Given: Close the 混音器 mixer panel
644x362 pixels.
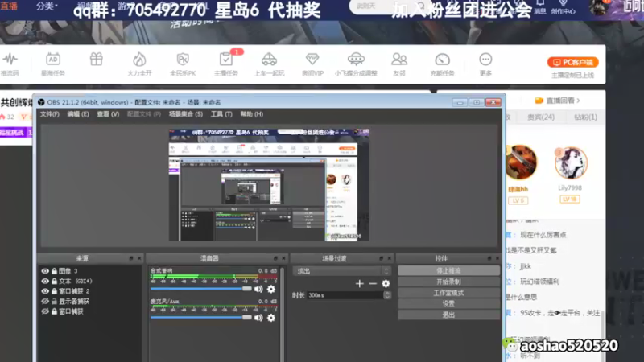Looking at the screenshot, I should tap(283, 258).
